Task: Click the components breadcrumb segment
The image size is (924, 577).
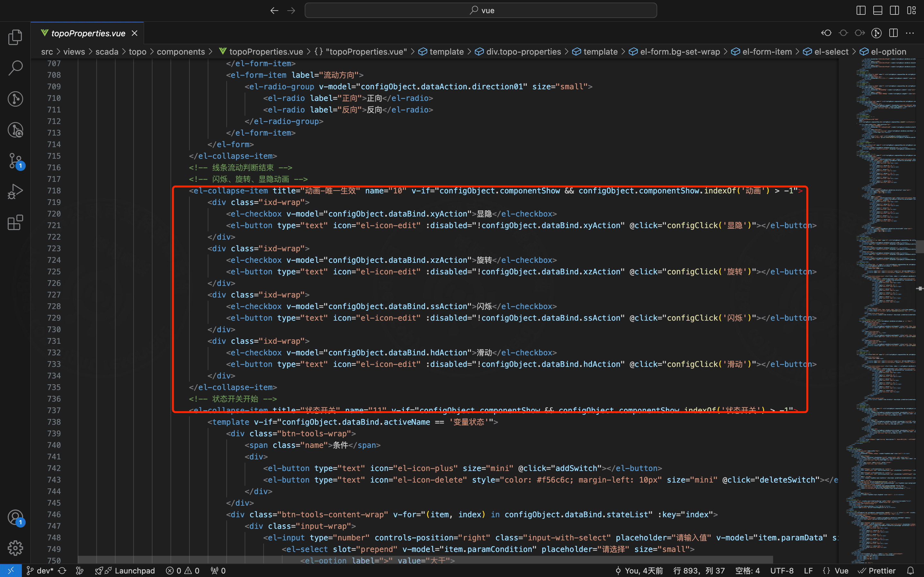Action: coord(181,51)
